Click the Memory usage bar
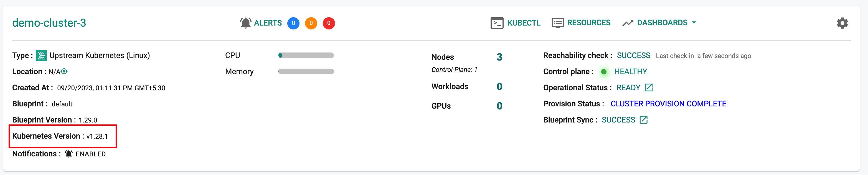This screenshot has width=868, height=175. [306, 72]
